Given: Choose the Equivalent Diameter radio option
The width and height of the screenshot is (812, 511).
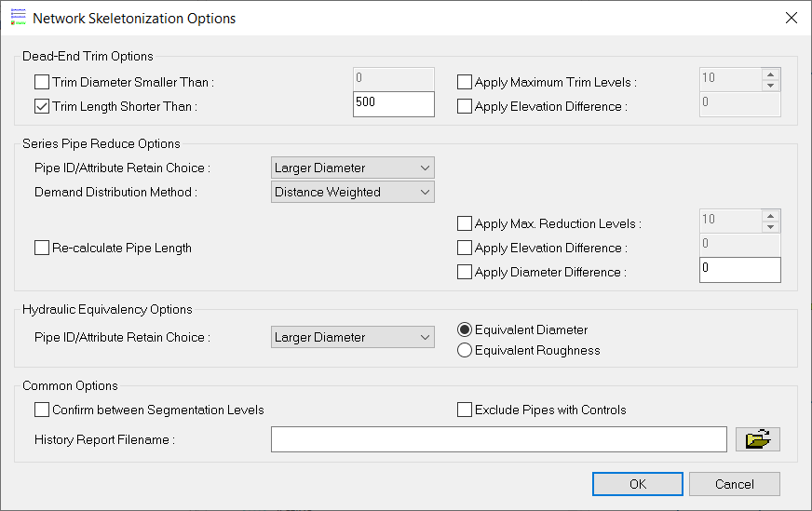Looking at the screenshot, I should point(465,330).
